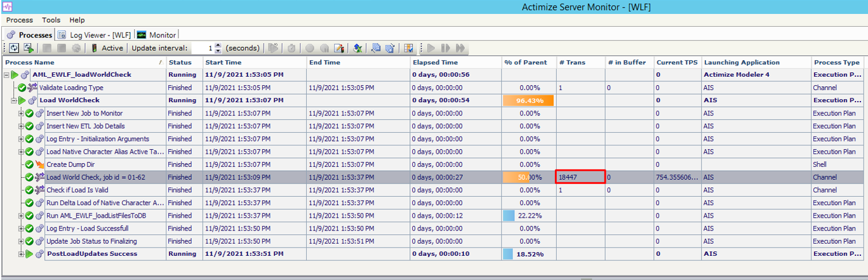Expand Insert New ETL Job Details node

[21, 126]
